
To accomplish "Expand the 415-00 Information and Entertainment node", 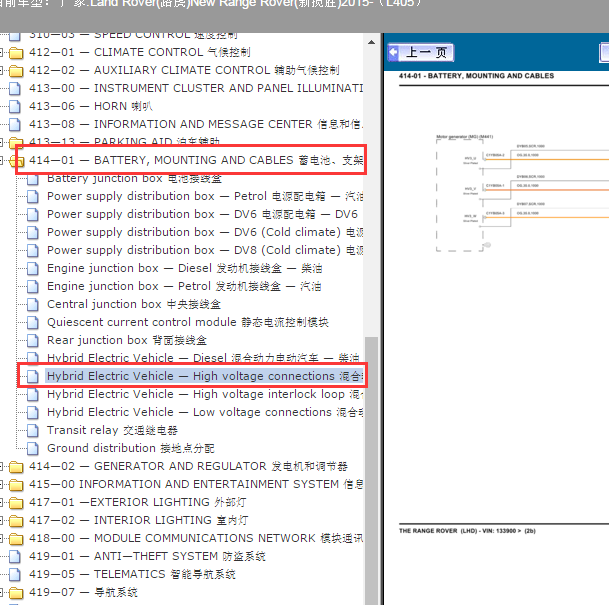I will 1,485.
